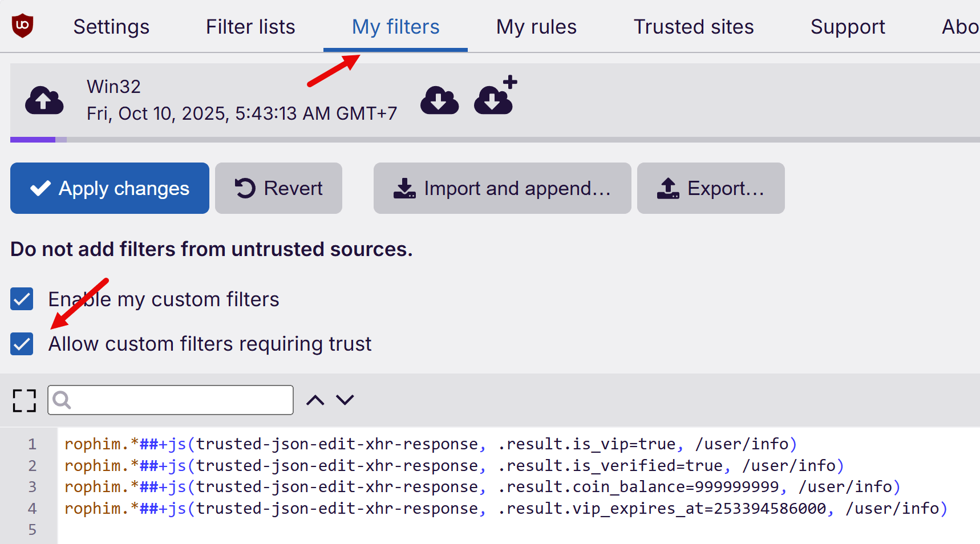Click the cloud download import icon
Screen dimensions: 980x544
click(439, 100)
